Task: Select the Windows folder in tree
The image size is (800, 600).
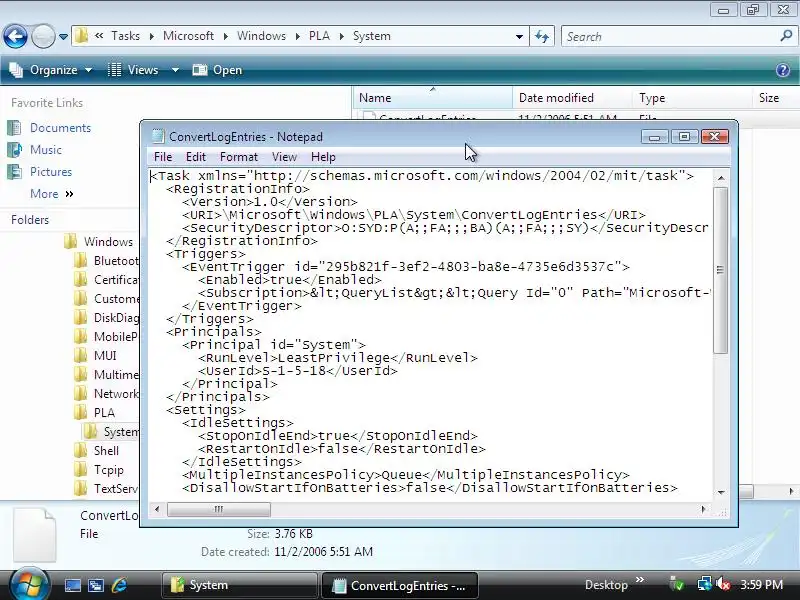Action: [108, 242]
